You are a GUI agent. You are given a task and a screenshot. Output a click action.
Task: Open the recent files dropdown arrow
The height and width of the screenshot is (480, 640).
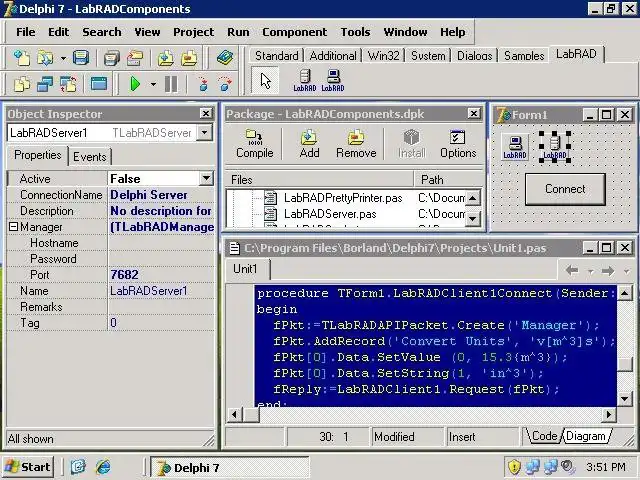tap(63, 58)
